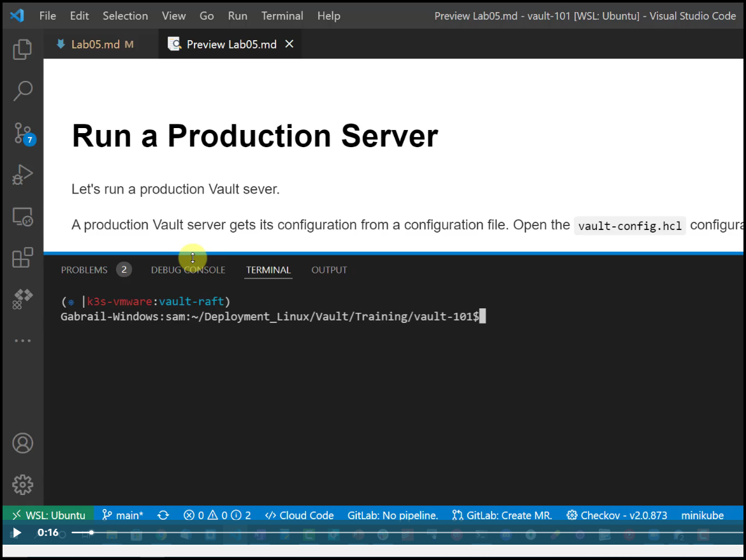
Task: Click the Let's run a production Vault sever sentence
Action: tap(175, 189)
